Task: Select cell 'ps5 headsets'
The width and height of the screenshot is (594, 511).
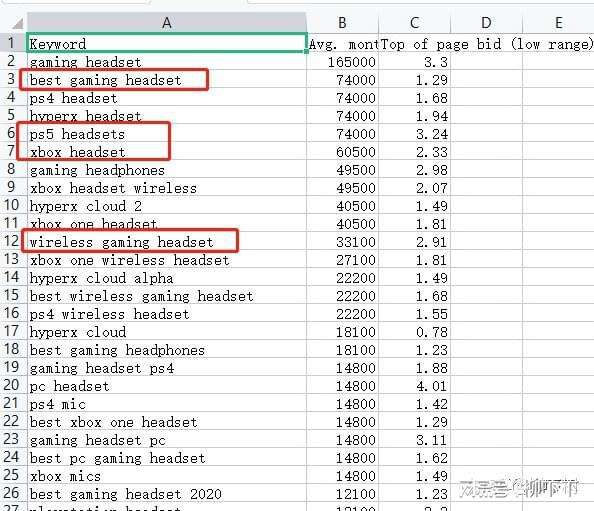Action: tap(167, 134)
